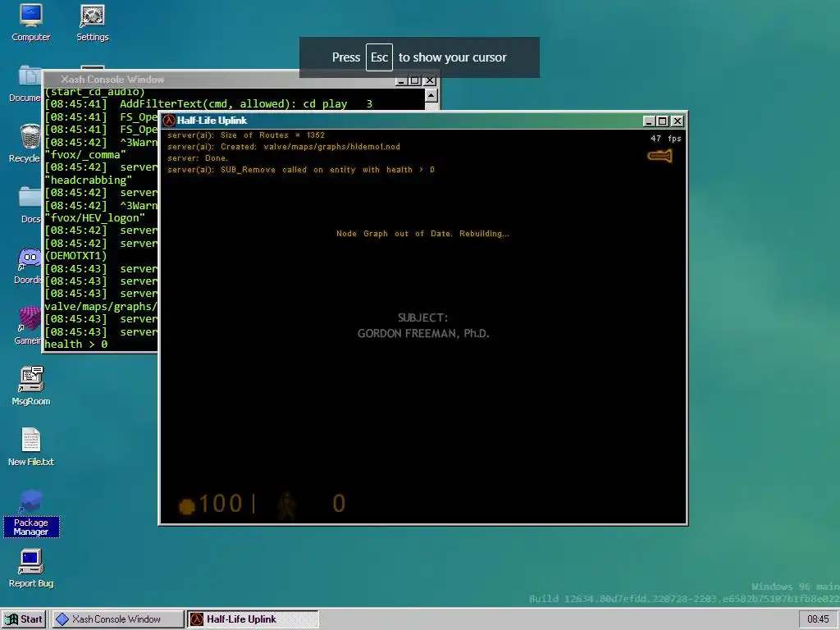
Task: Click the flashlight HUD icon in game
Action: click(660, 156)
